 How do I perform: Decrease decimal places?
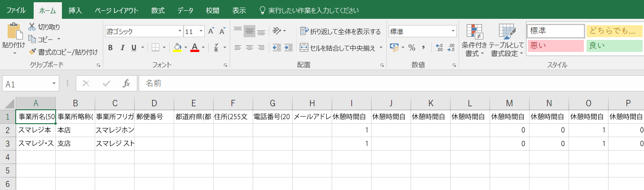[451, 47]
